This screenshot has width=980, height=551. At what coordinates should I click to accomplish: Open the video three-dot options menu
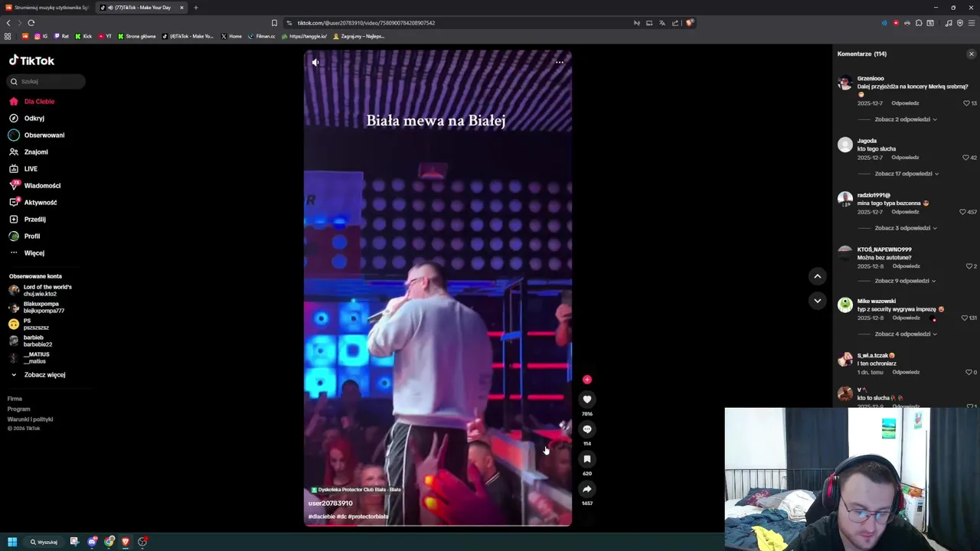(x=560, y=62)
